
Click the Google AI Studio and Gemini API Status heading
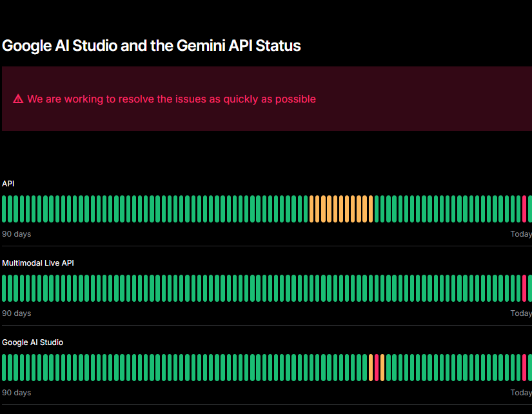(x=152, y=46)
